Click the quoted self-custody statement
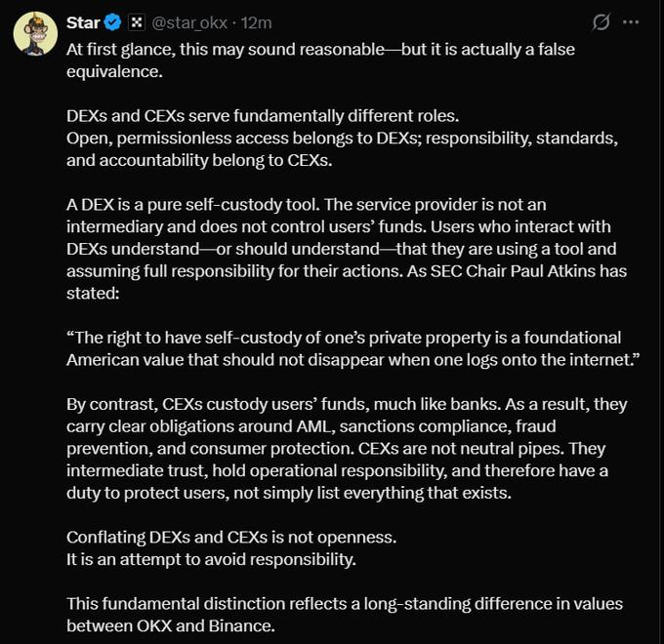 point(344,348)
